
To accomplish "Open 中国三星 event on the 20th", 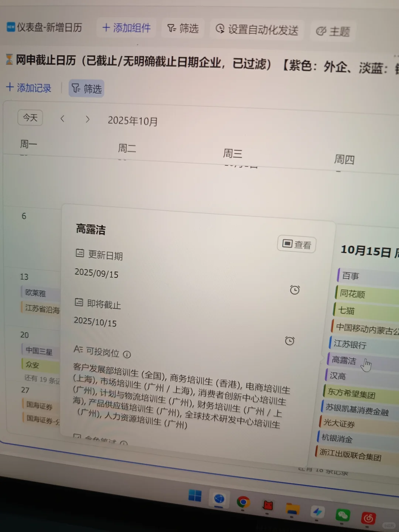I will (x=41, y=351).
